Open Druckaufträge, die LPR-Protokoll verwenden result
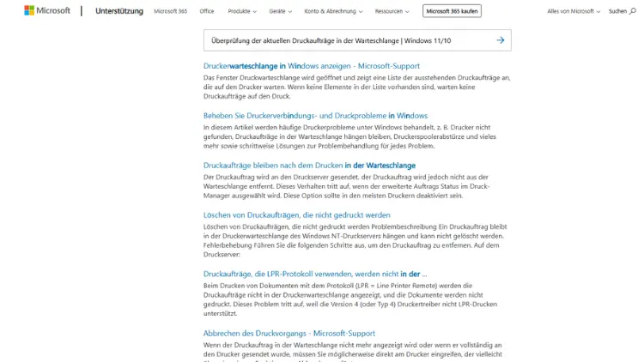The width and height of the screenshot is (644, 362). pyautogui.click(x=315, y=274)
